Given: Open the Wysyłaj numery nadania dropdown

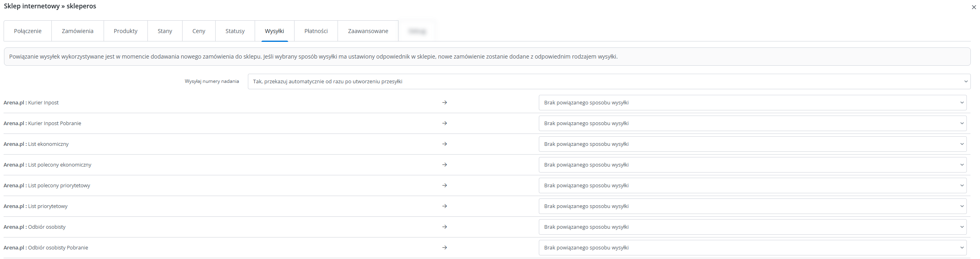Looking at the screenshot, I should [609, 82].
